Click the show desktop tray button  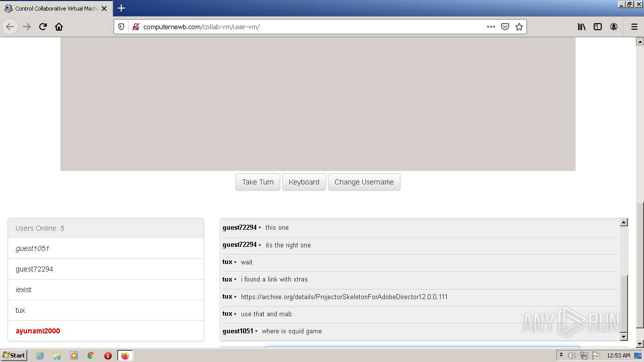638,355
